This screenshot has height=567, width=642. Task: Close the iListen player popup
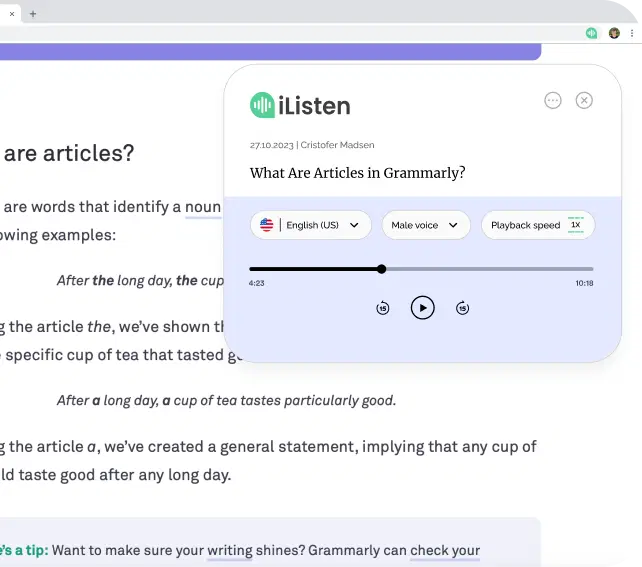(585, 100)
